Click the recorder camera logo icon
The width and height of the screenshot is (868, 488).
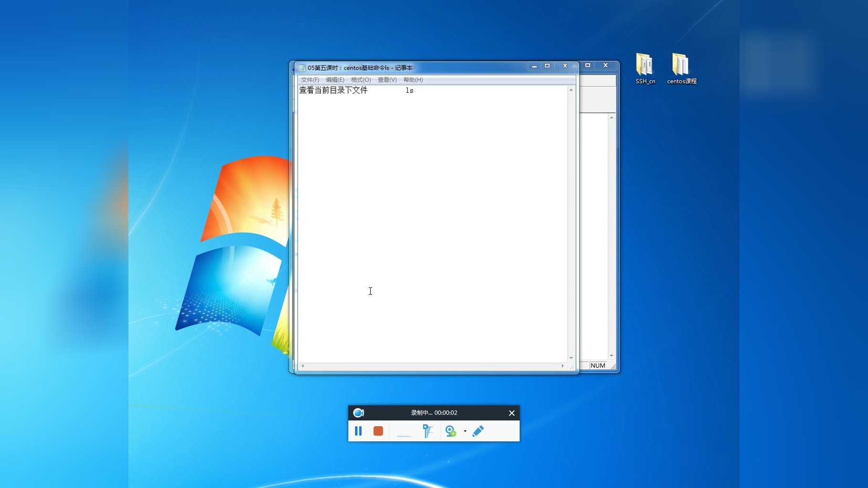point(359,413)
